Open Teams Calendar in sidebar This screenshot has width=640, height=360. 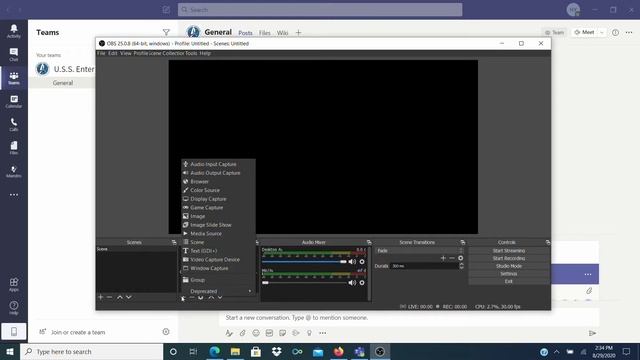[x=14, y=101]
